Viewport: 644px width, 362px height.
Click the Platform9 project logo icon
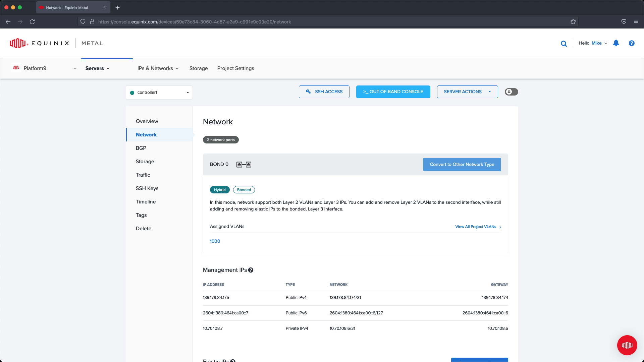tap(16, 68)
